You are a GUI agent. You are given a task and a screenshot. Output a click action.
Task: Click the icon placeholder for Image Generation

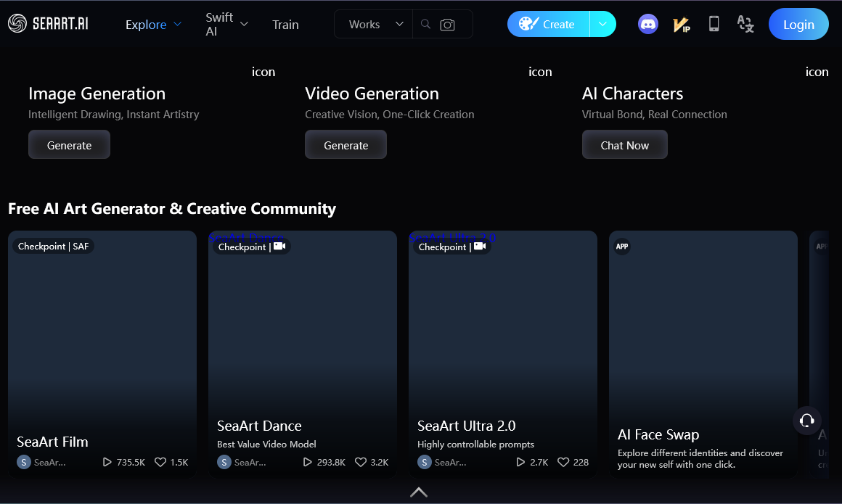(263, 72)
